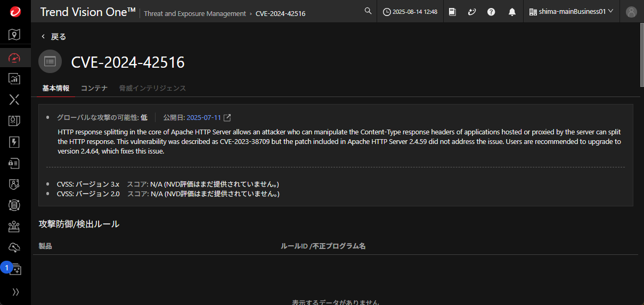Click the CVSS バージョン 2.0 score line
This screenshot has height=305, width=644.
point(168,194)
